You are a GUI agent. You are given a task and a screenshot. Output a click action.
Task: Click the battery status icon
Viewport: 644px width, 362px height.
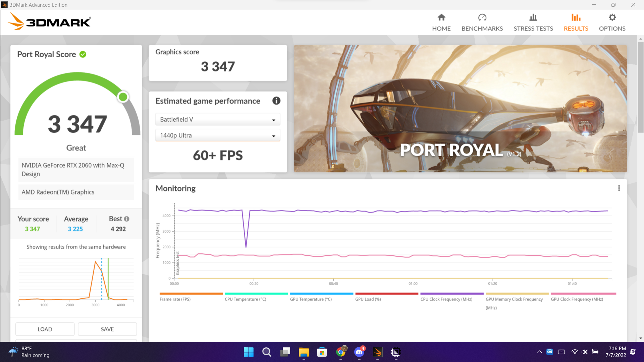(x=595, y=352)
